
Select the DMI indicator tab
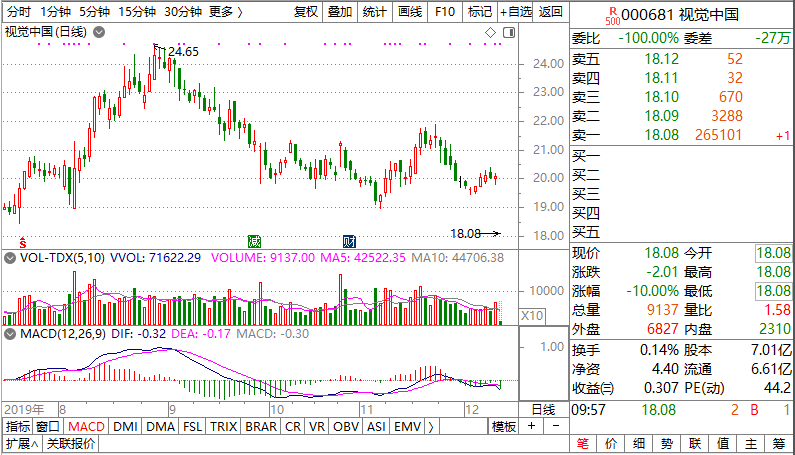[x=125, y=426]
